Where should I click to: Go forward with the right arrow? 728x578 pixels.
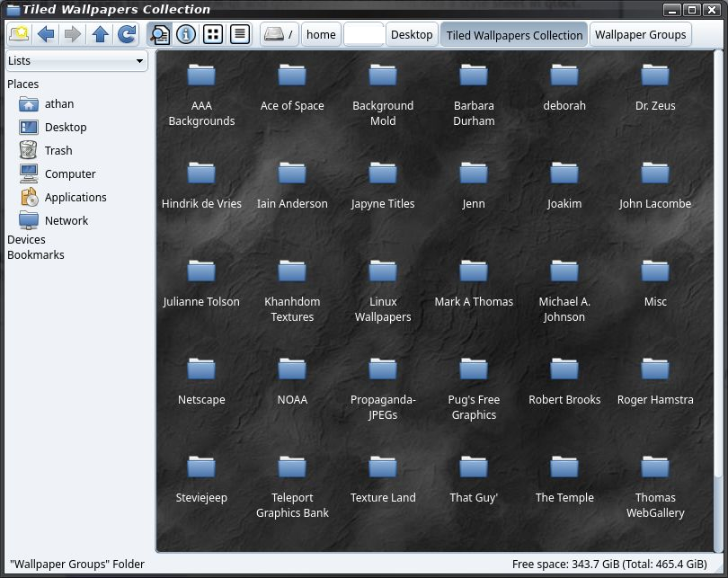point(73,34)
